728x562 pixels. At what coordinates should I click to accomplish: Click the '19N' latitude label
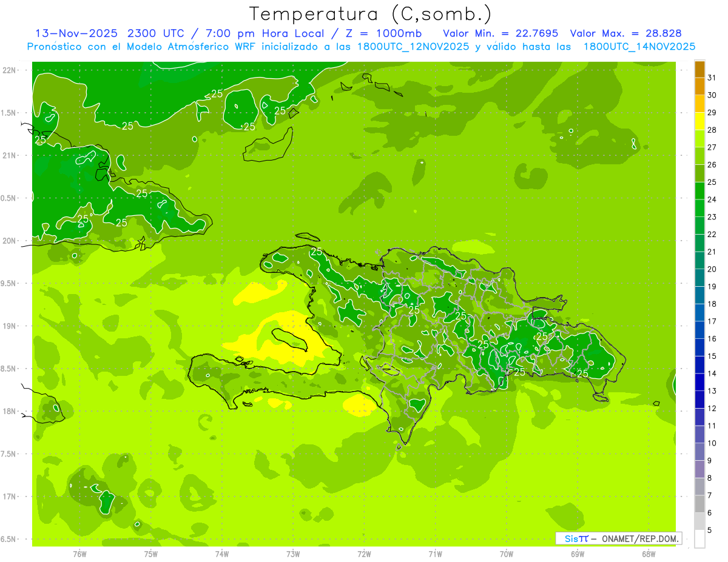click(10, 326)
